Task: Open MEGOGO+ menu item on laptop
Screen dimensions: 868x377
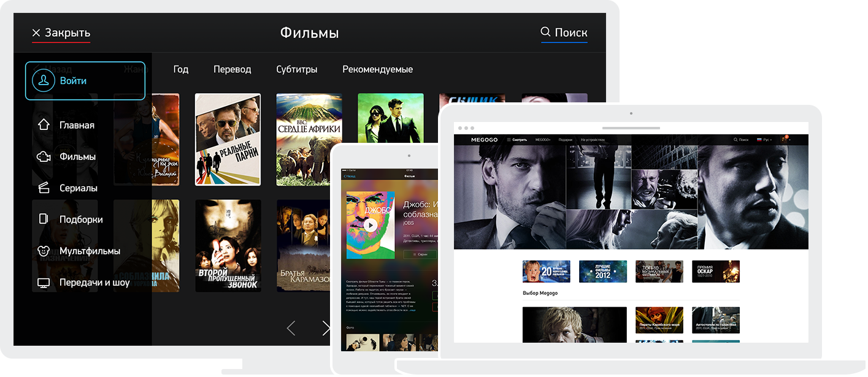Action: pyautogui.click(x=543, y=140)
